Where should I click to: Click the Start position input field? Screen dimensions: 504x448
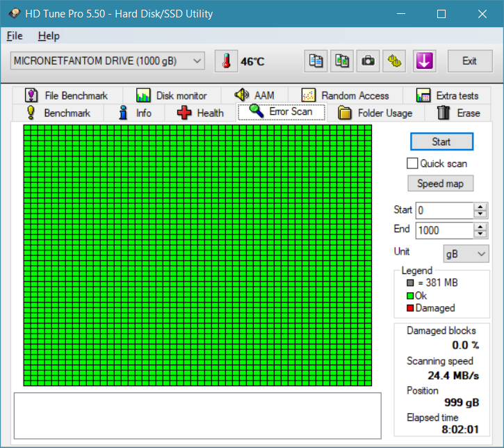[x=444, y=210]
